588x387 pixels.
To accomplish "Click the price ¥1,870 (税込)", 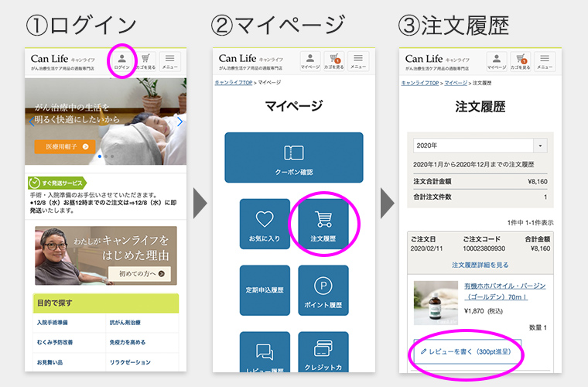I will point(484,311).
